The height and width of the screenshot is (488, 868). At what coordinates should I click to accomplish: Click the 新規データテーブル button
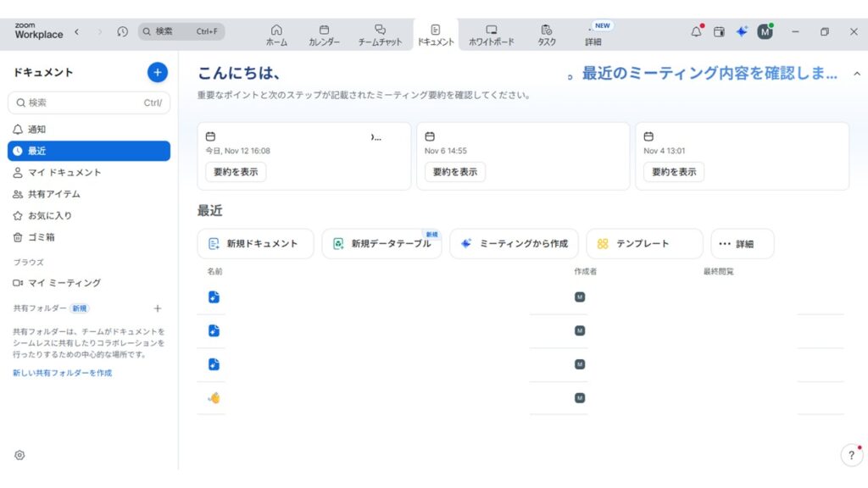(381, 244)
